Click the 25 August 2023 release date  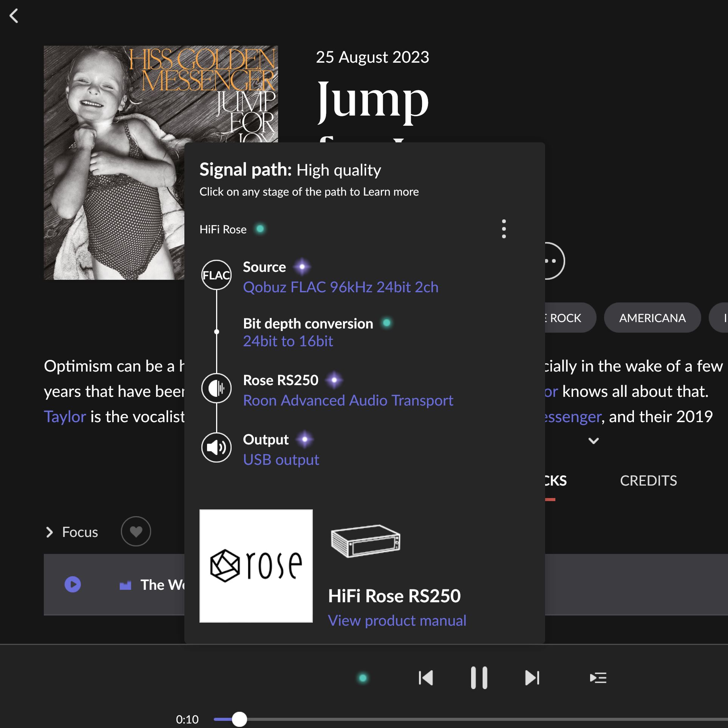(x=373, y=57)
